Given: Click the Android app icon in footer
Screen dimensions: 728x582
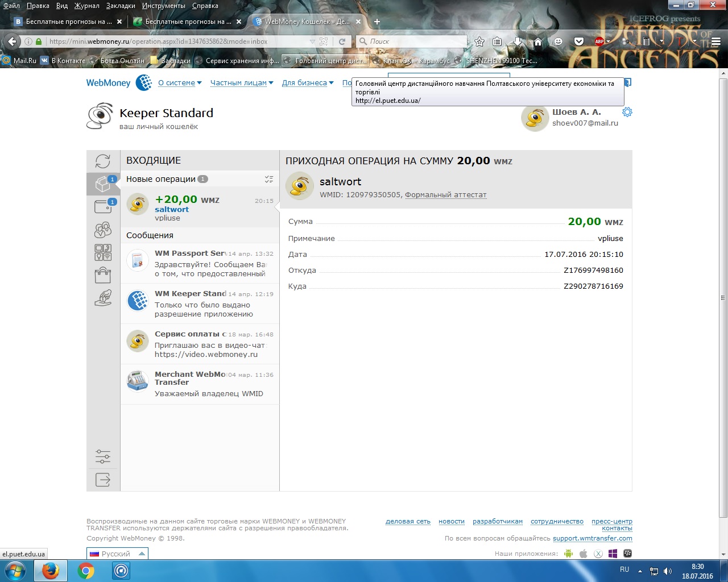Looking at the screenshot, I should 568,554.
